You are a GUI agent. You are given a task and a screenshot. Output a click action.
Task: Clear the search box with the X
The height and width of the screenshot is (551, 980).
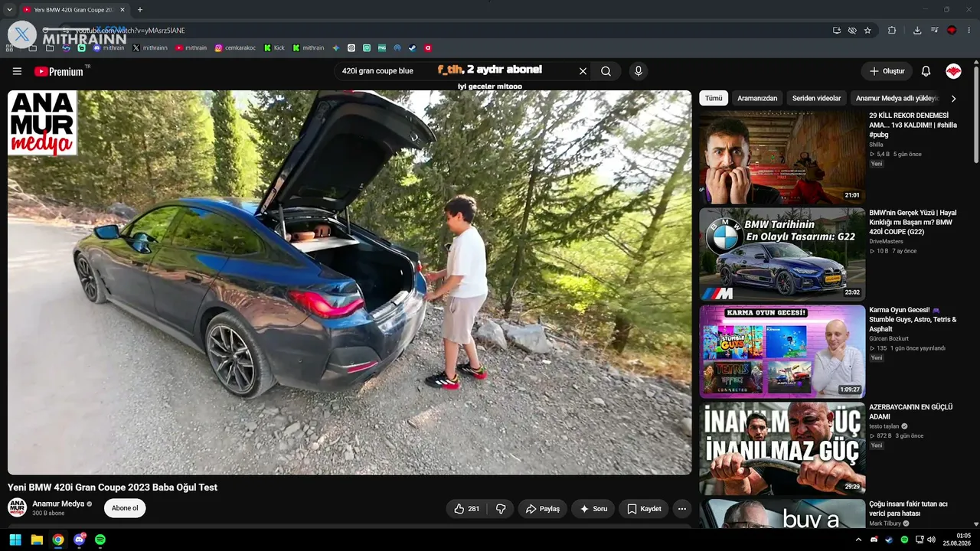click(x=583, y=71)
